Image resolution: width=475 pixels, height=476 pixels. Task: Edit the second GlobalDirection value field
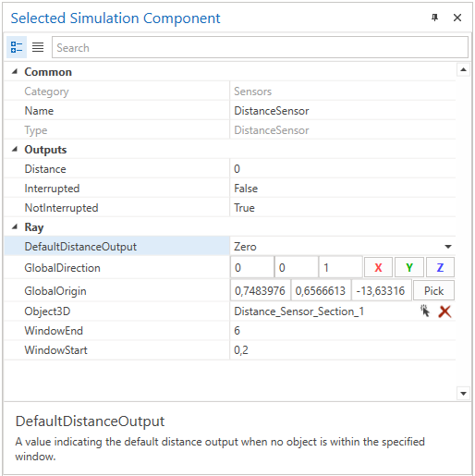(297, 267)
